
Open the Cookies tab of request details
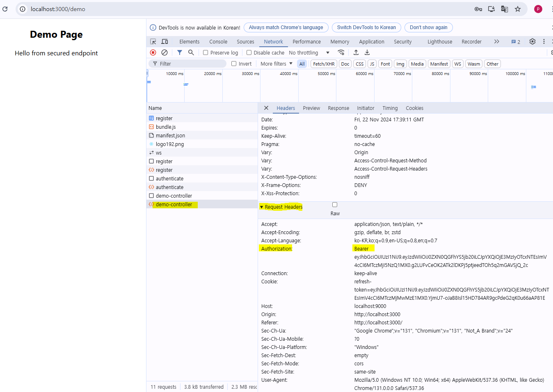tap(414, 108)
